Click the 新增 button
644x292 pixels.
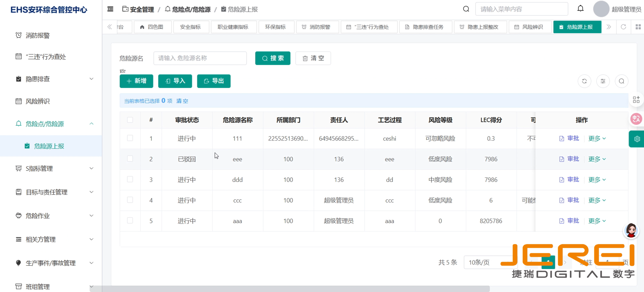click(136, 81)
